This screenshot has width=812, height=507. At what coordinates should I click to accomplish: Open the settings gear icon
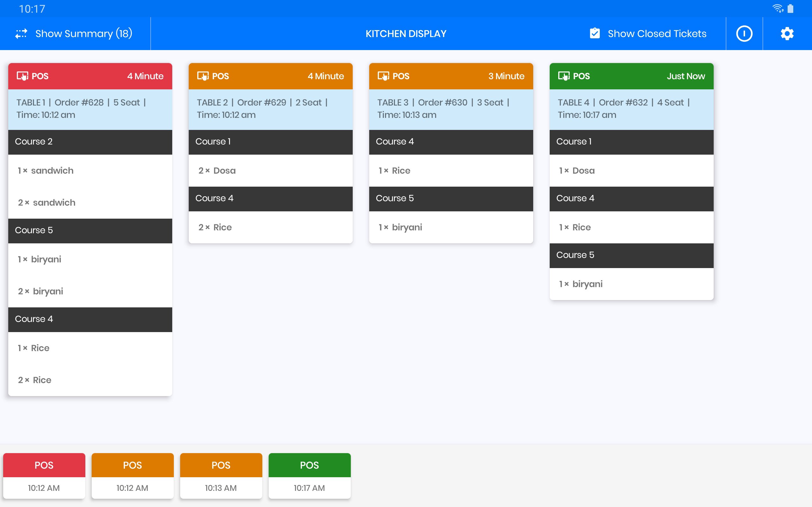(787, 34)
